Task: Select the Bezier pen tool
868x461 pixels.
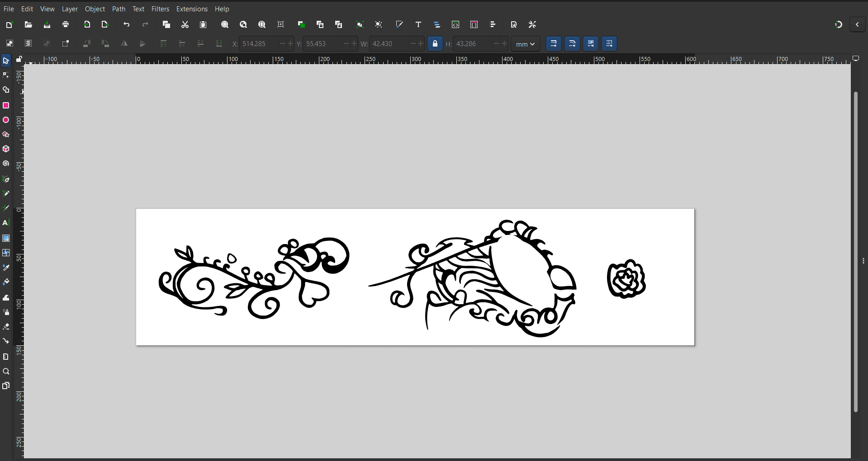Action: 6,179
